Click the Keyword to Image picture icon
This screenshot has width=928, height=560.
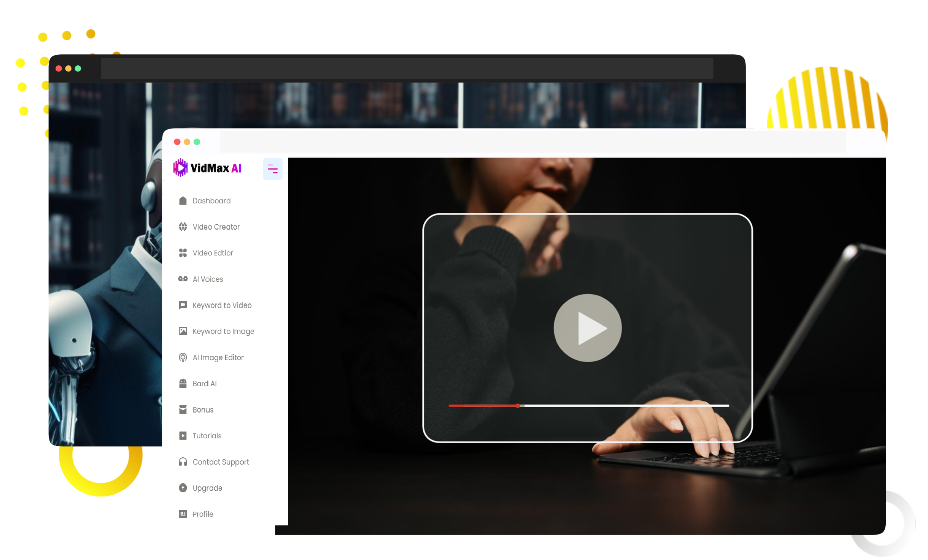183,331
